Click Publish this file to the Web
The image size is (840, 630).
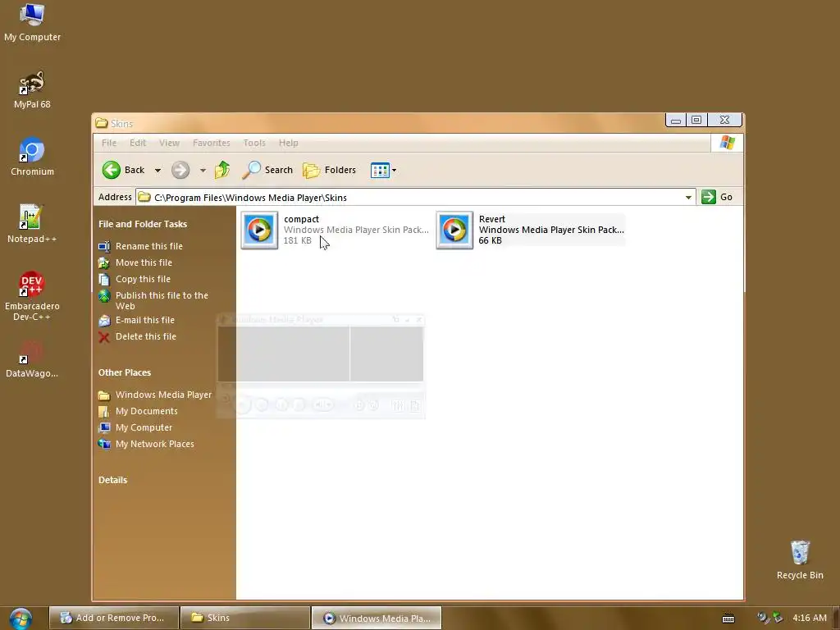point(162,300)
